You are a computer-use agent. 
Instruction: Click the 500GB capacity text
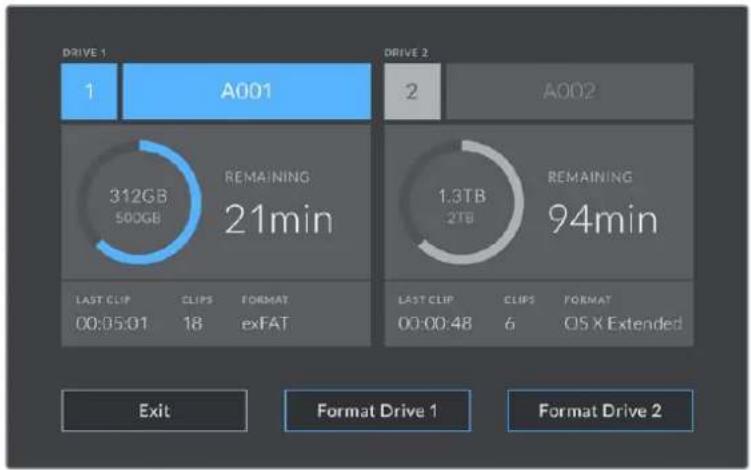click(138, 218)
